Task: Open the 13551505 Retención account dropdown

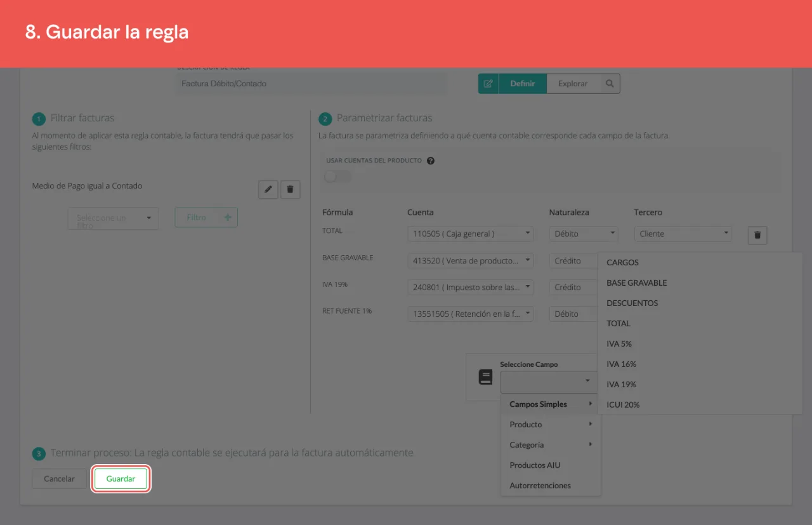Action: pyautogui.click(x=471, y=314)
